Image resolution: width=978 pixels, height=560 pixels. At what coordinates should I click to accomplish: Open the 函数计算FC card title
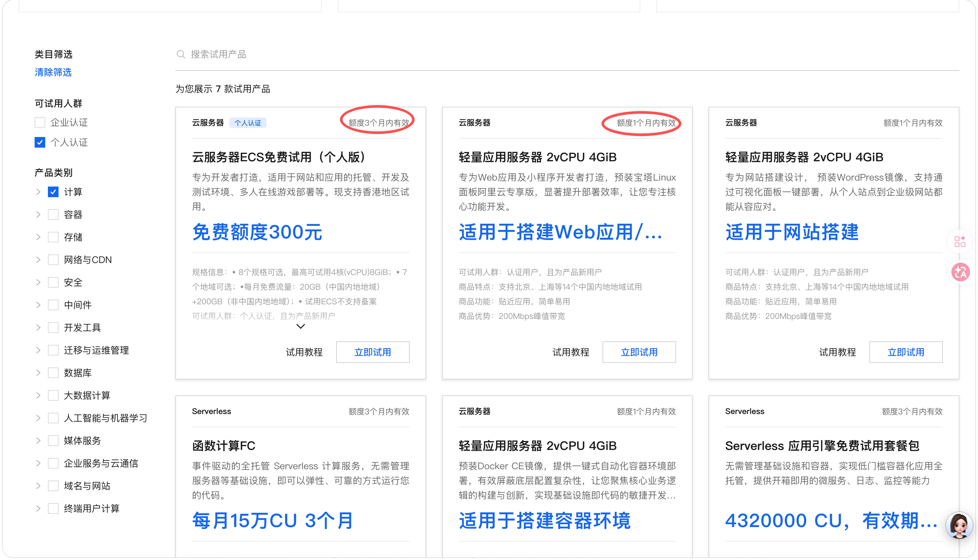point(224,446)
